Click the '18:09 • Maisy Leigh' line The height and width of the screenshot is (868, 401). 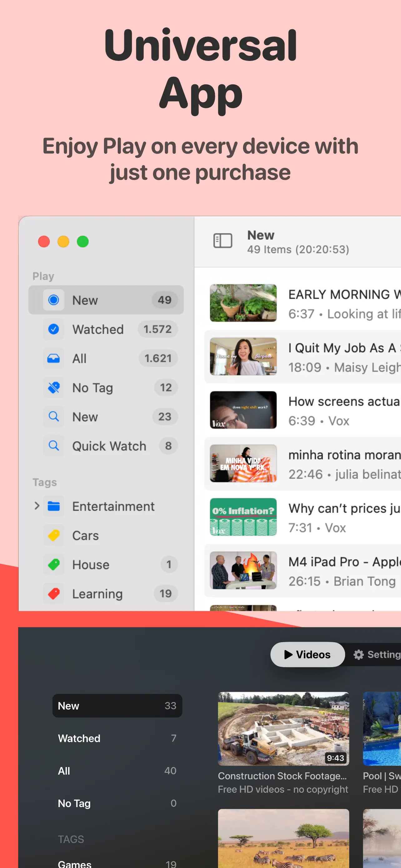click(344, 367)
